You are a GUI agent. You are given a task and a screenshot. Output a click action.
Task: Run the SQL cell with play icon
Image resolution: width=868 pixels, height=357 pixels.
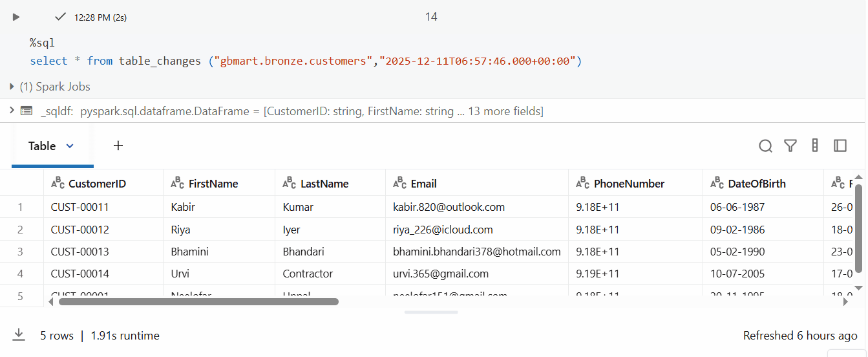coord(17,17)
